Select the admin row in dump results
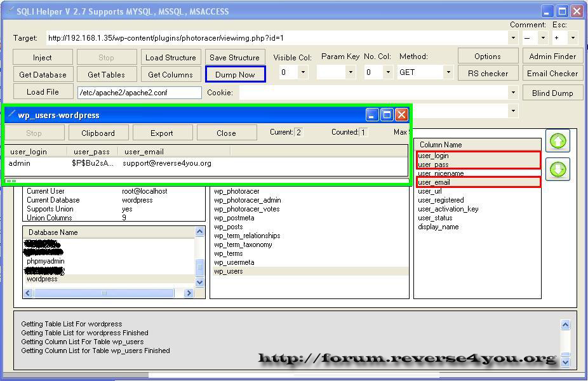This screenshot has width=588, height=381. 206,163
